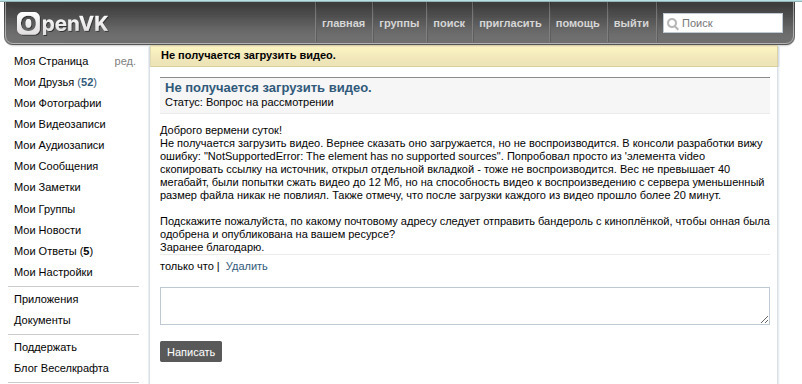Open Мои Настройки
The image size is (802, 384).
point(53,272)
